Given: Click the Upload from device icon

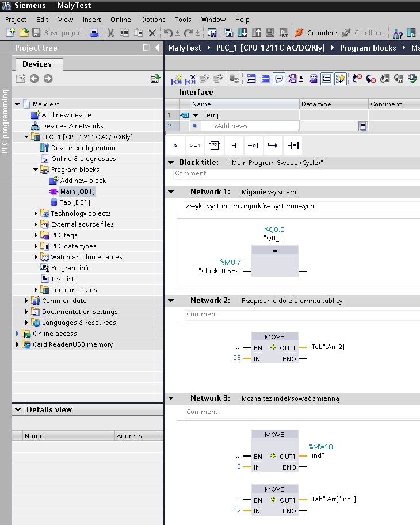Looking at the screenshot, I should 257,32.
